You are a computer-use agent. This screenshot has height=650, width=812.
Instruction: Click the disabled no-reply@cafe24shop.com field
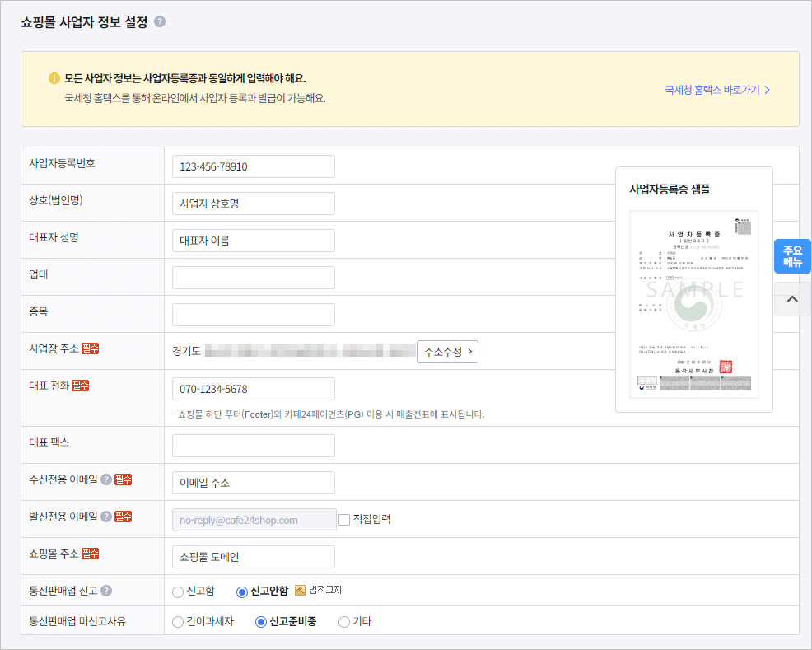tap(254, 520)
